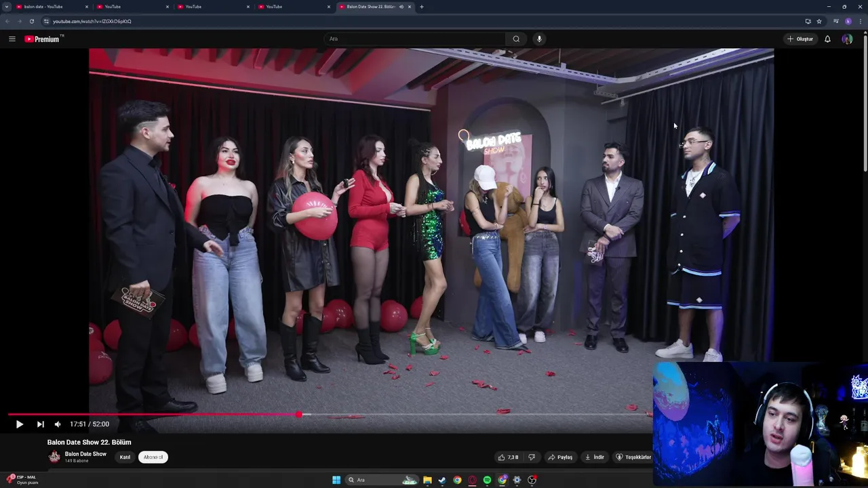The image size is (868, 488).
Task: Dislike the video with thumbs down
Action: click(532, 457)
